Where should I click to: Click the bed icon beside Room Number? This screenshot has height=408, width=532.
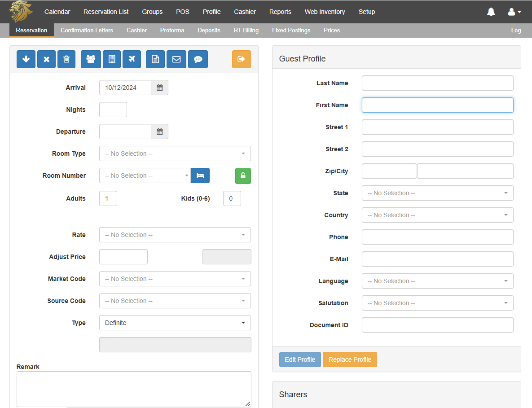200,175
